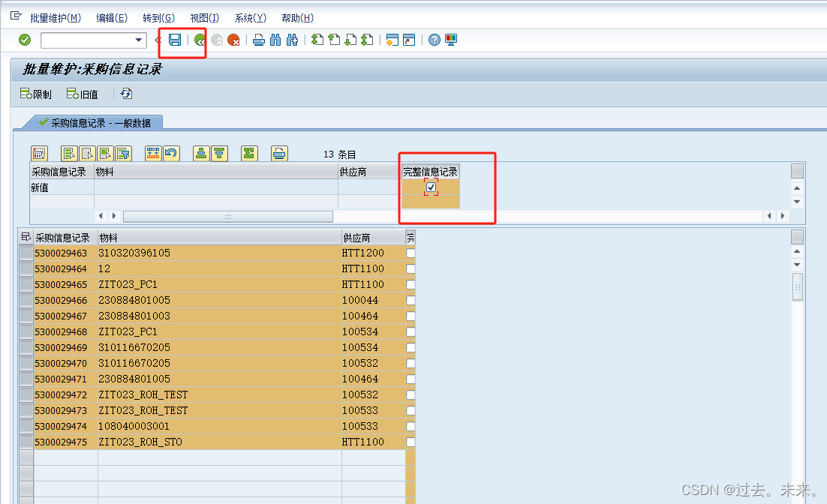
Task: Click the upper table's scroll down arrow
Action: point(797,202)
